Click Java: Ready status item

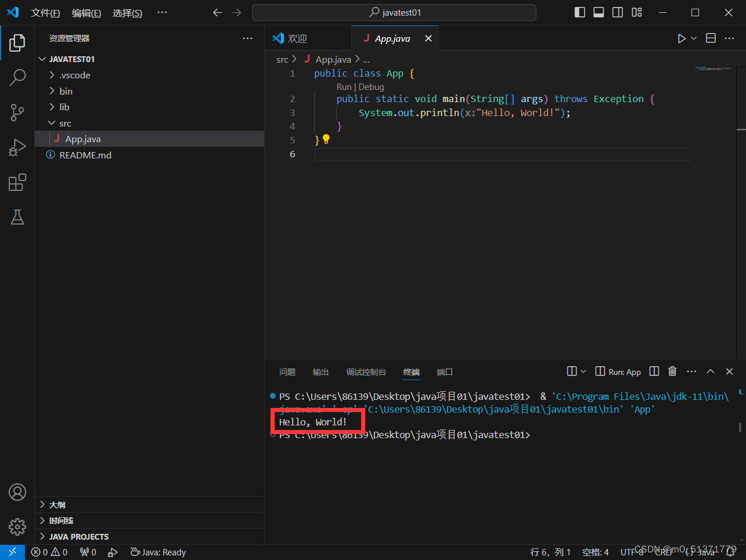[x=158, y=552]
